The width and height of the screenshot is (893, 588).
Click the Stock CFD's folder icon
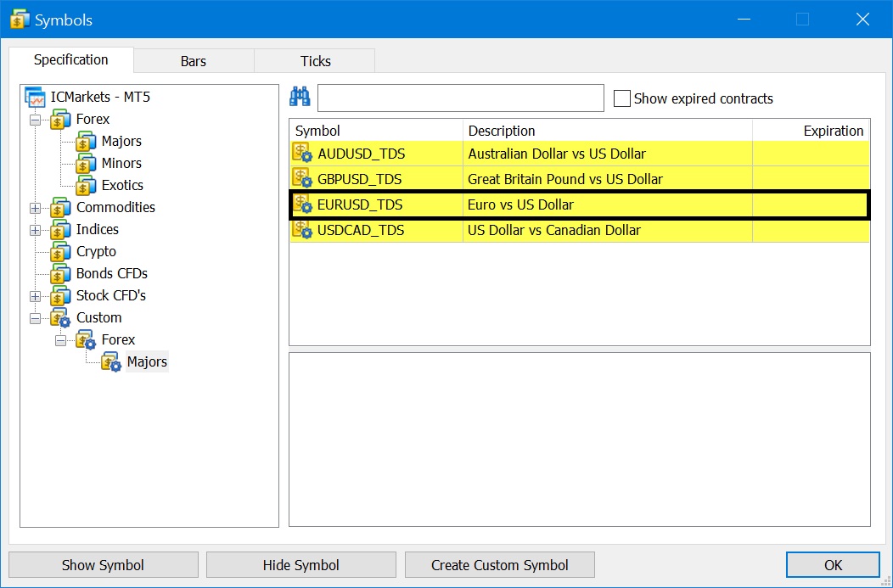click(60, 297)
